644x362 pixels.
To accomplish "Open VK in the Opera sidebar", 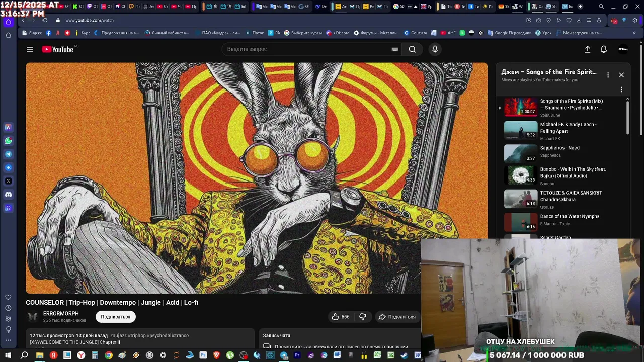I will [x=8, y=167].
